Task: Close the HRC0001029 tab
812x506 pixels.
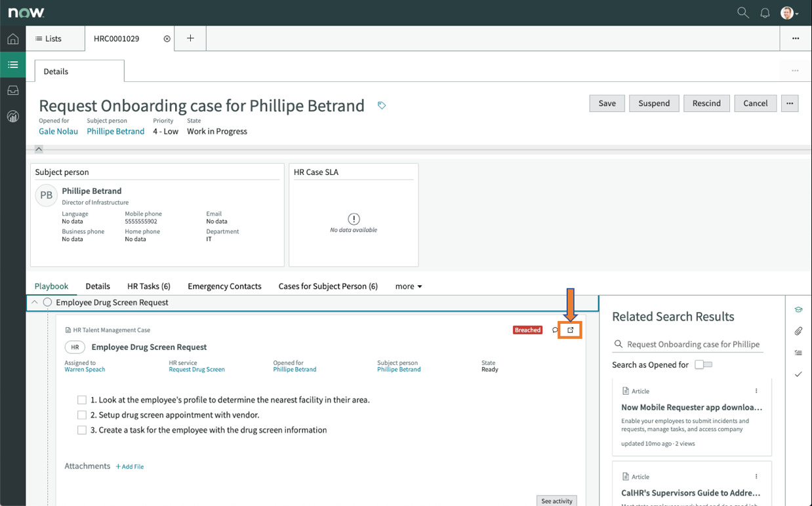Action: coord(167,39)
